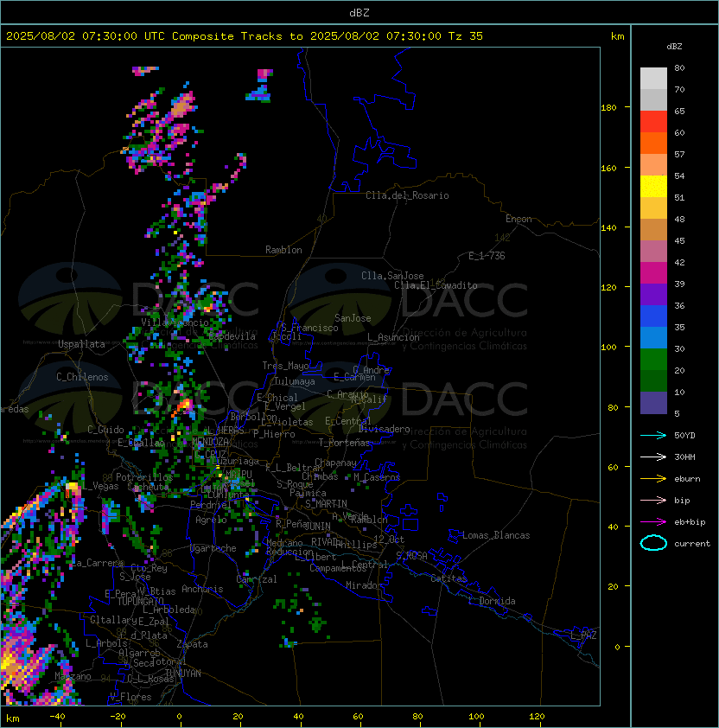The image size is (719, 728).
Task: Click the cyan 'current' ellipse legend icon
Action: 653,543
